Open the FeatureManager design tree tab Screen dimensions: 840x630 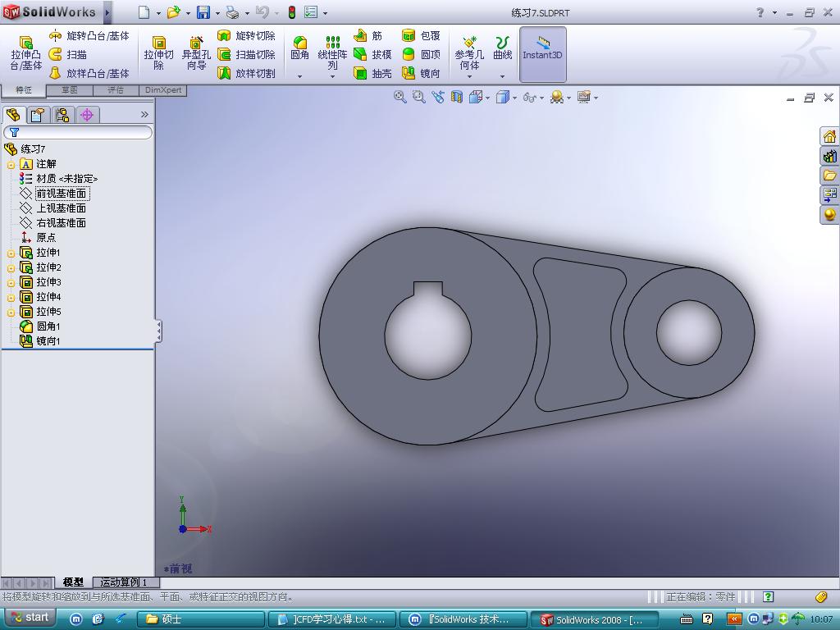13,115
